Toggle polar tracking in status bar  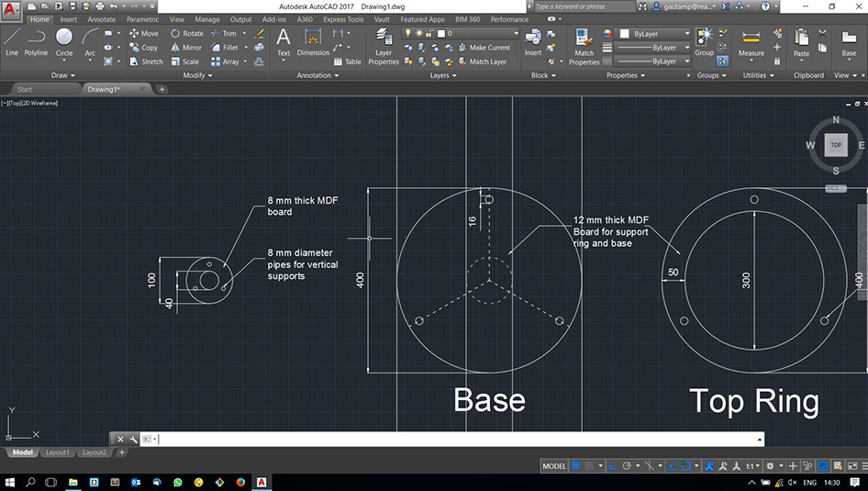627,466
